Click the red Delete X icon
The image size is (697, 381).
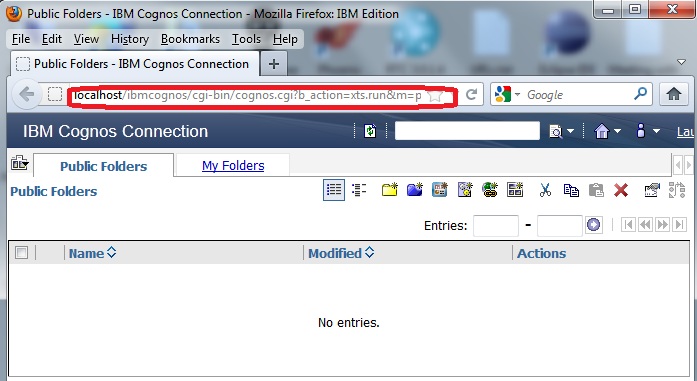(x=621, y=190)
